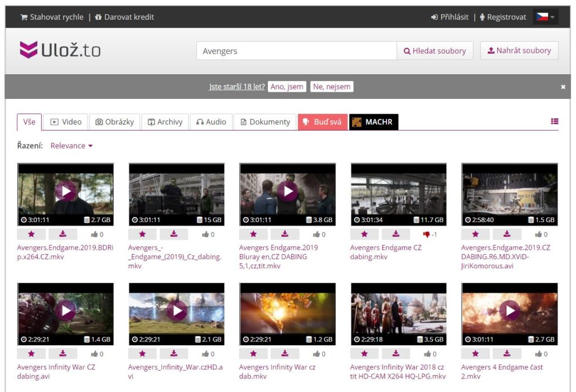Open the Avengers_Infinity_War.czHD.avi title link

click(x=175, y=371)
